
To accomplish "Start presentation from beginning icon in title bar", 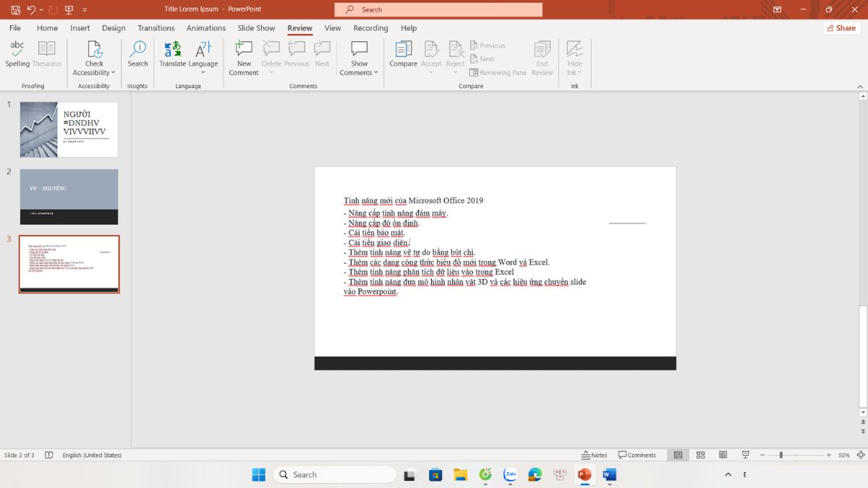I will point(69,9).
